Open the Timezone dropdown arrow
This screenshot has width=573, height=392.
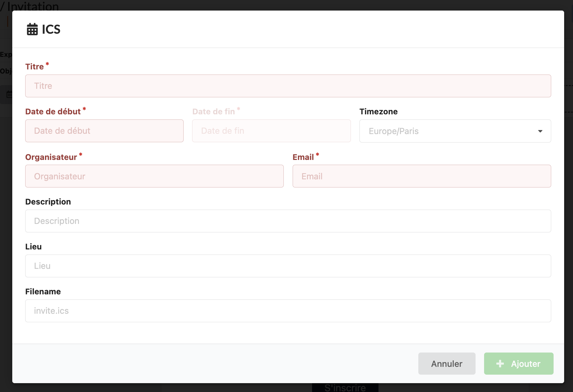click(540, 131)
